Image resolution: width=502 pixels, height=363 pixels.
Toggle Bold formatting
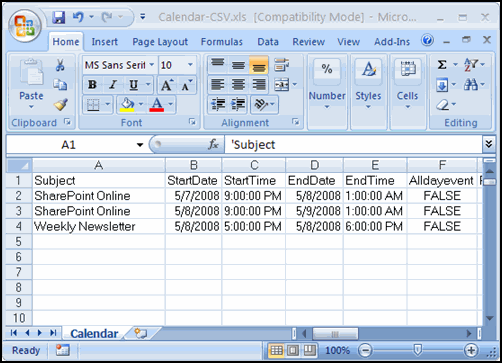(x=92, y=85)
